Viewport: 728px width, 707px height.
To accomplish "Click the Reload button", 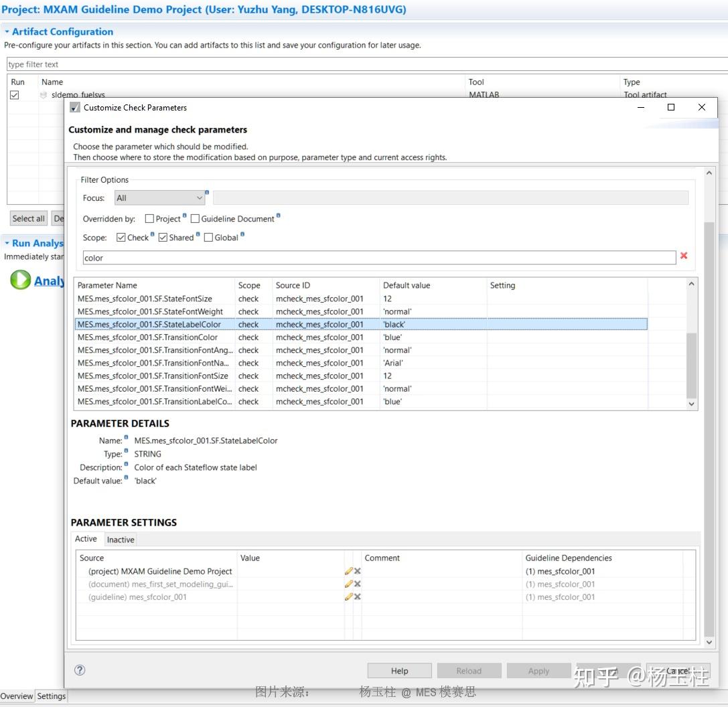I will click(x=469, y=670).
